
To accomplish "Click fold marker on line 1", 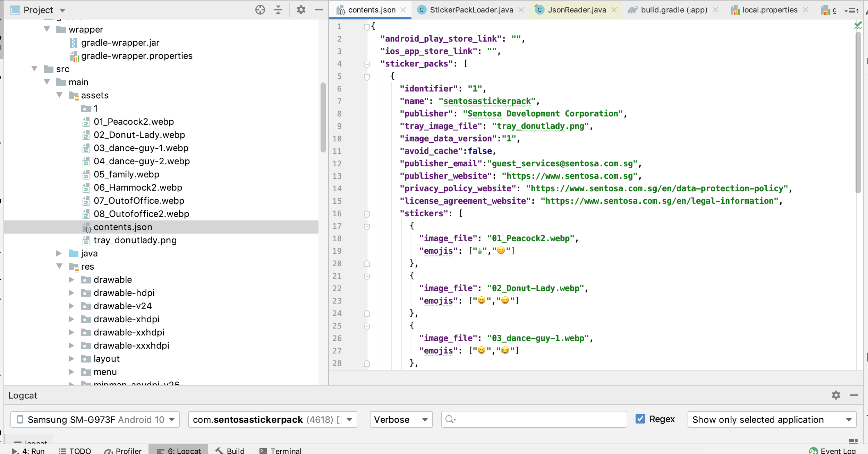I will (367, 27).
